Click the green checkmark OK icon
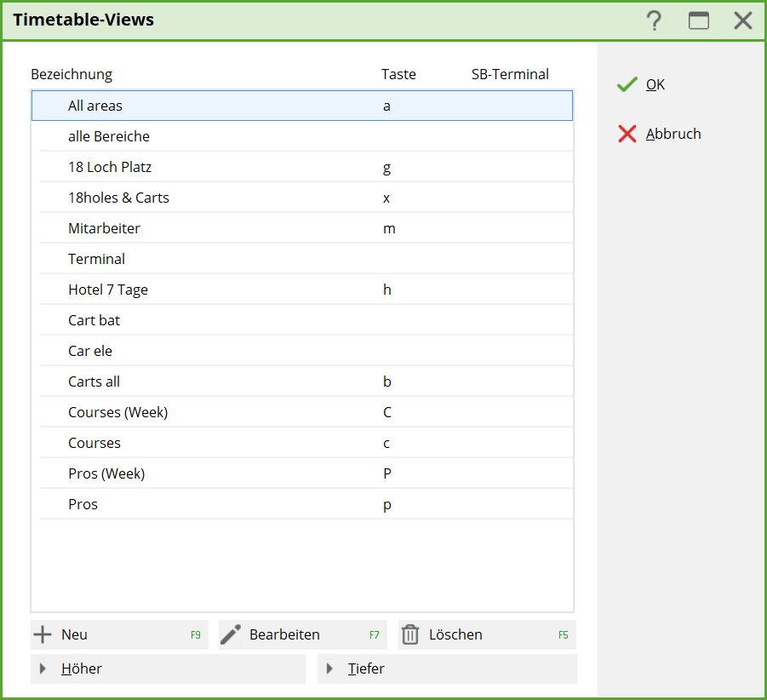This screenshot has height=700, width=767. pyautogui.click(x=627, y=84)
